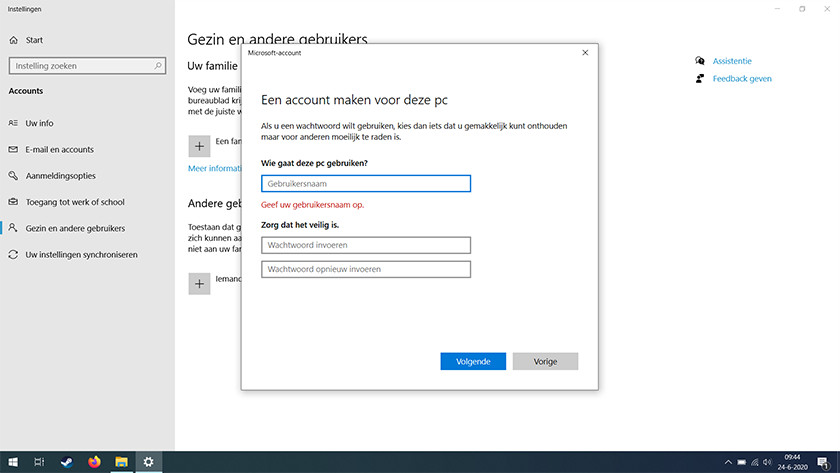Close the Microsoft-account dialog
Screen dimensions: 840x473
585,52
